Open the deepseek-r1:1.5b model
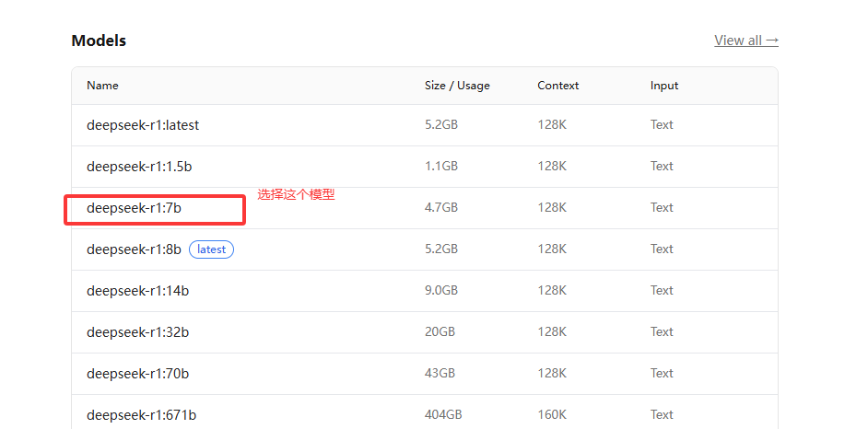868x429 pixels. pos(139,167)
